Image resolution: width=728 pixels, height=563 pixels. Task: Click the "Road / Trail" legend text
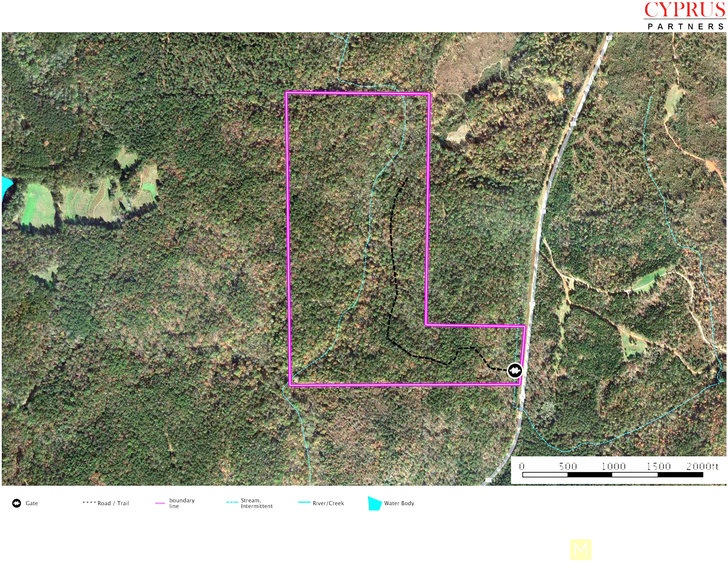tap(113, 503)
